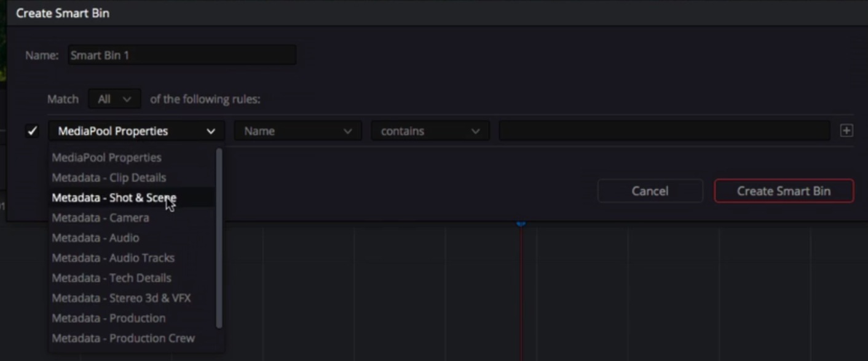Click the Smart Bin name input field
The width and height of the screenshot is (868, 361).
(182, 55)
